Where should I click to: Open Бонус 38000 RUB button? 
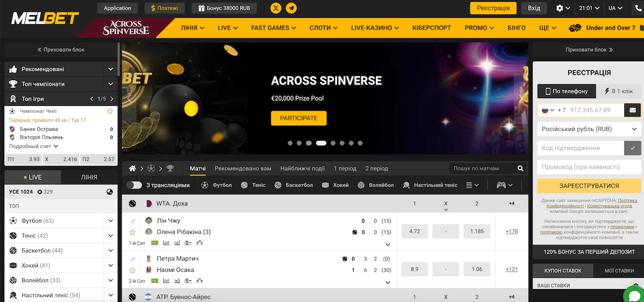click(x=224, y=8)
